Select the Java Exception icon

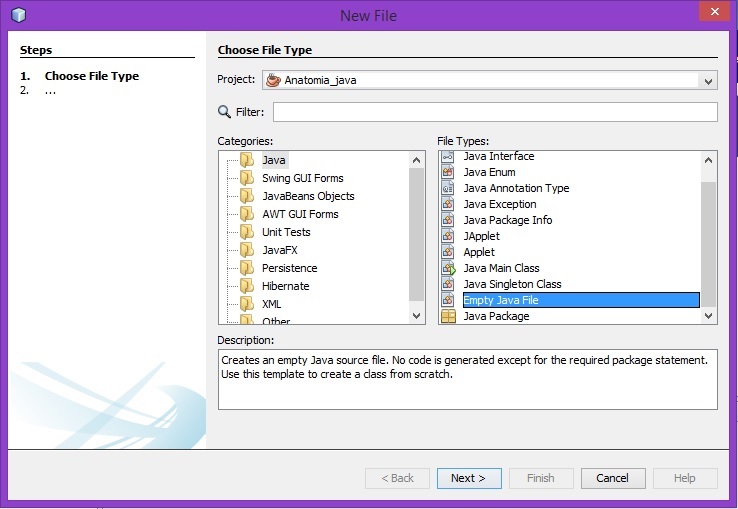coord(448,204)
